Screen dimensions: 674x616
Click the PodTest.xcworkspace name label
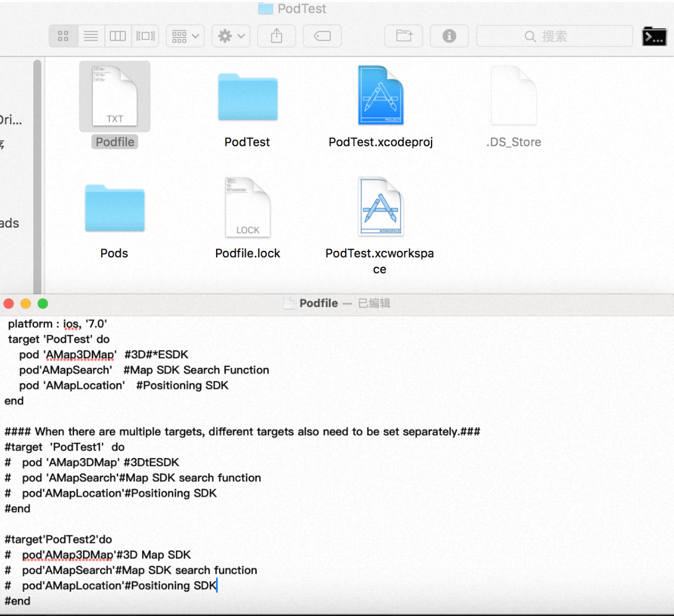(x=380, y=261)
